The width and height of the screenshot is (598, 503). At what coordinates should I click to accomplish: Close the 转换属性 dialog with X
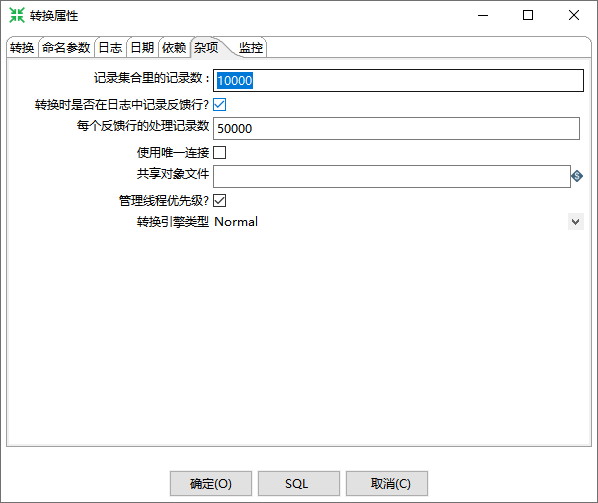(574, 15)
